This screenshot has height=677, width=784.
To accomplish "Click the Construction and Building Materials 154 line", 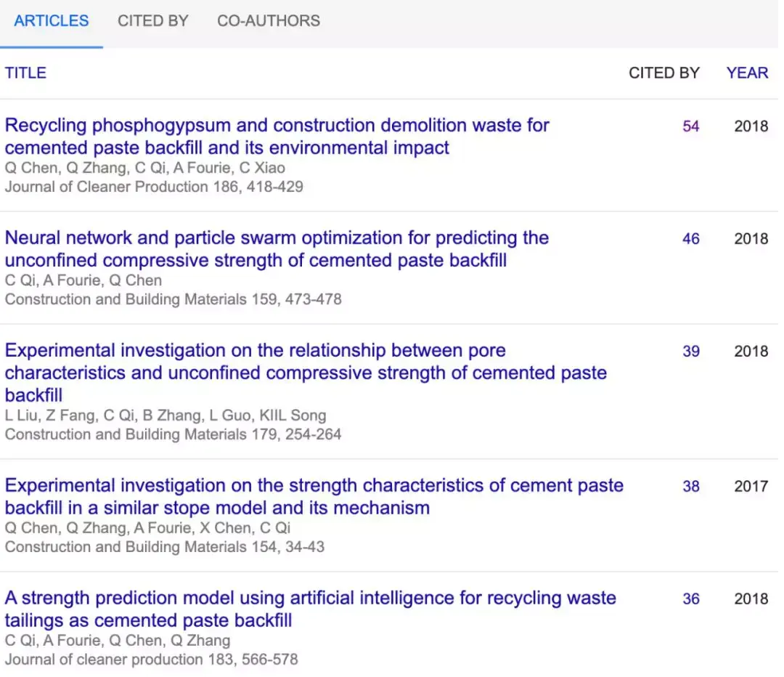I will tap(164, 546).
